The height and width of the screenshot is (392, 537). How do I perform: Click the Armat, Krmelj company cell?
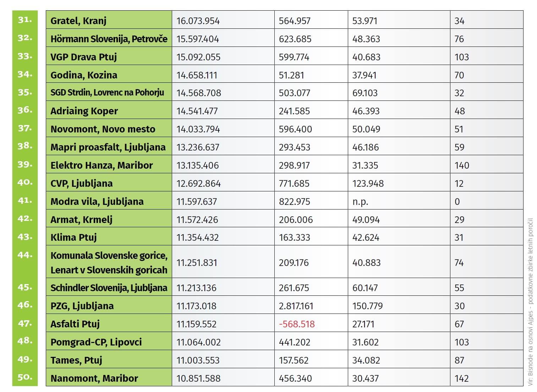point(109,219)
